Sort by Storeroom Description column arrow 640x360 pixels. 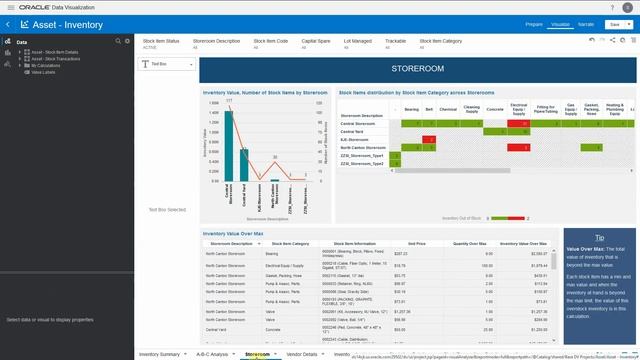(259, 244)
